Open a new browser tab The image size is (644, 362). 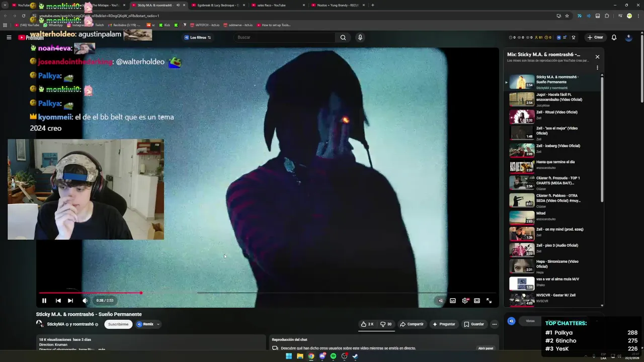click(372, 5)
